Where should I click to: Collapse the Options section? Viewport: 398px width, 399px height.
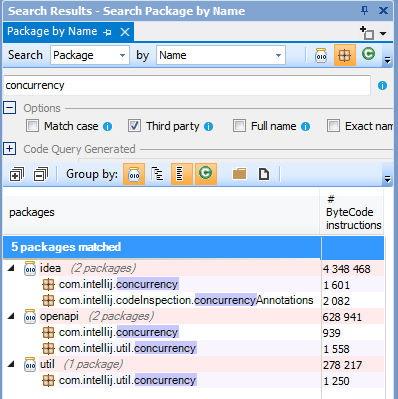pyautogui.click(x=10, y=108)
